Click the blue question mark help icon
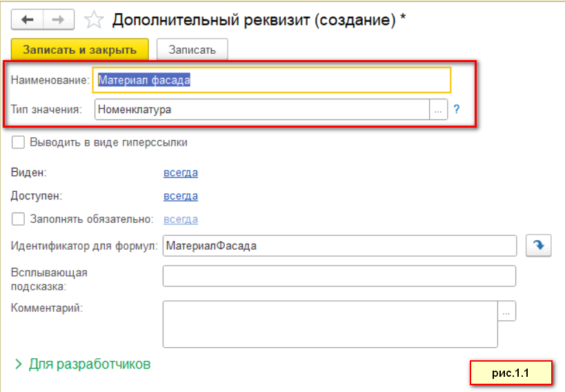The width and height of the screenshot is (565, 392). coord(457,109)
